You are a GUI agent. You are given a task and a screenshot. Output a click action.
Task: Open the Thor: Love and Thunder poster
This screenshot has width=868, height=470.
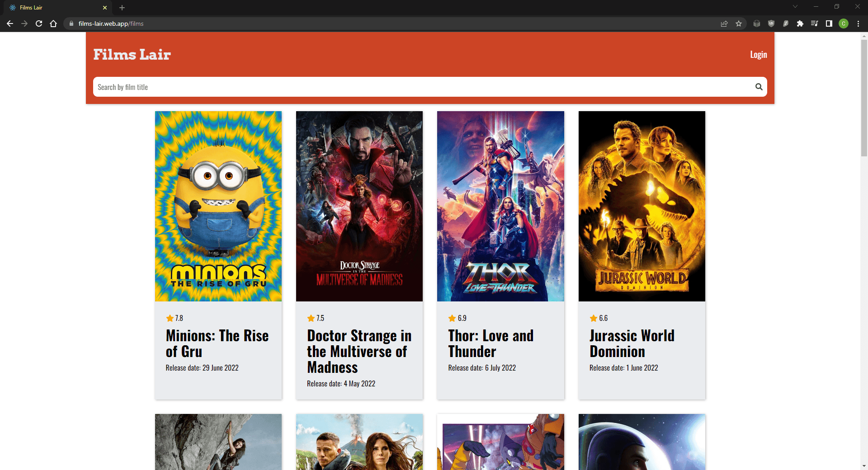[500, 206]
